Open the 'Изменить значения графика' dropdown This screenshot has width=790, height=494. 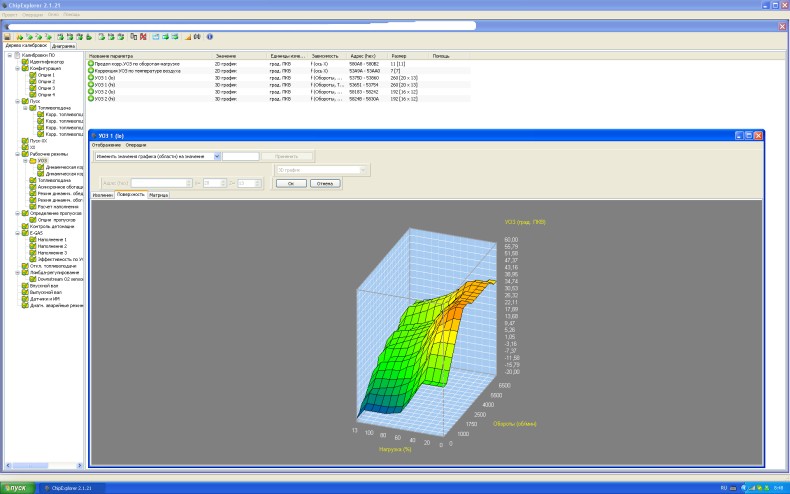pyautogui.click(x=217, y=156)
